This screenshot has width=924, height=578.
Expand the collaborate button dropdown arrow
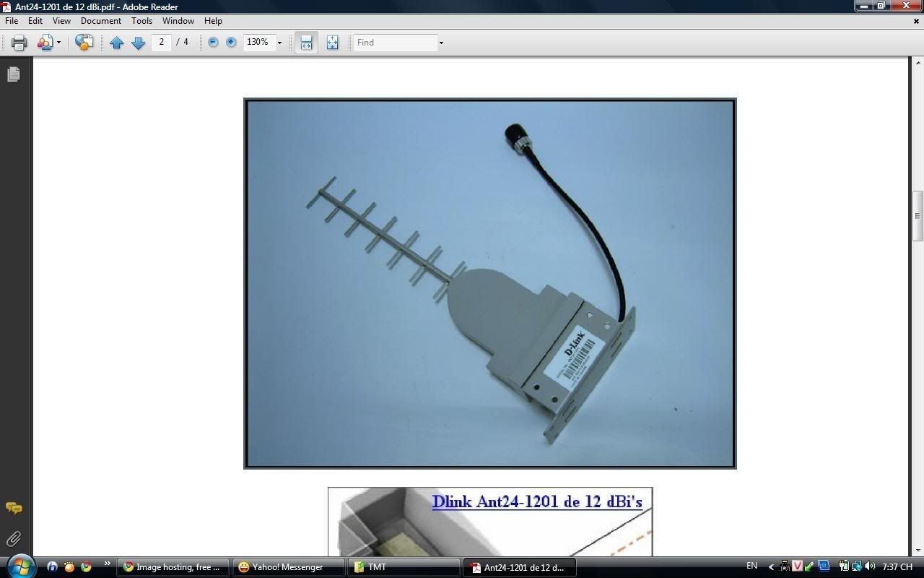pos(58,43)
